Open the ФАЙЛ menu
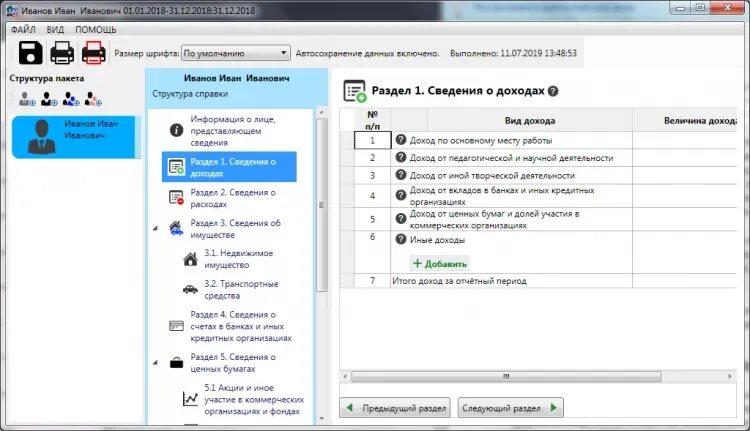 pos(23,30)
